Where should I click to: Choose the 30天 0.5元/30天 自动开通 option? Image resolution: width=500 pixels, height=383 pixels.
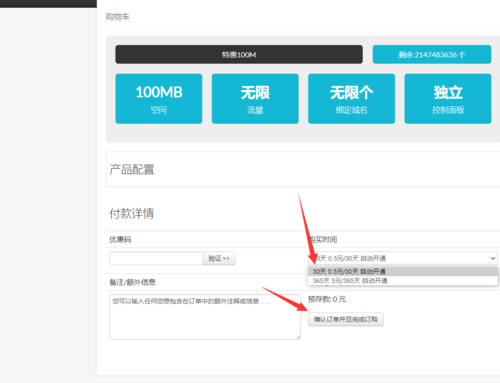pos(403,271)
